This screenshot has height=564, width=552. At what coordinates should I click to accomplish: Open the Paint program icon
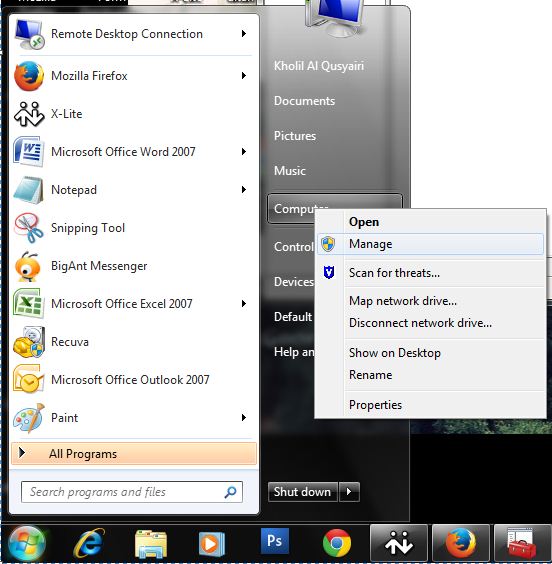point(29,418)
